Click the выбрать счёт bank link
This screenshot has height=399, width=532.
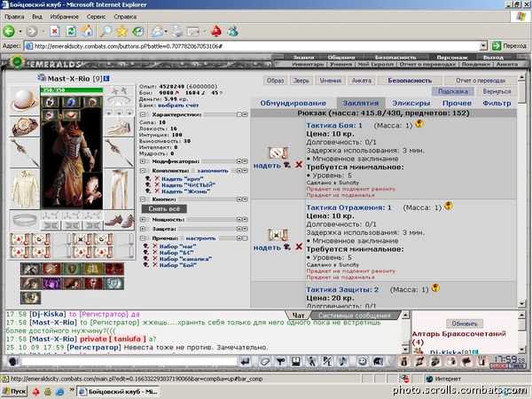(x=178, y=106)
